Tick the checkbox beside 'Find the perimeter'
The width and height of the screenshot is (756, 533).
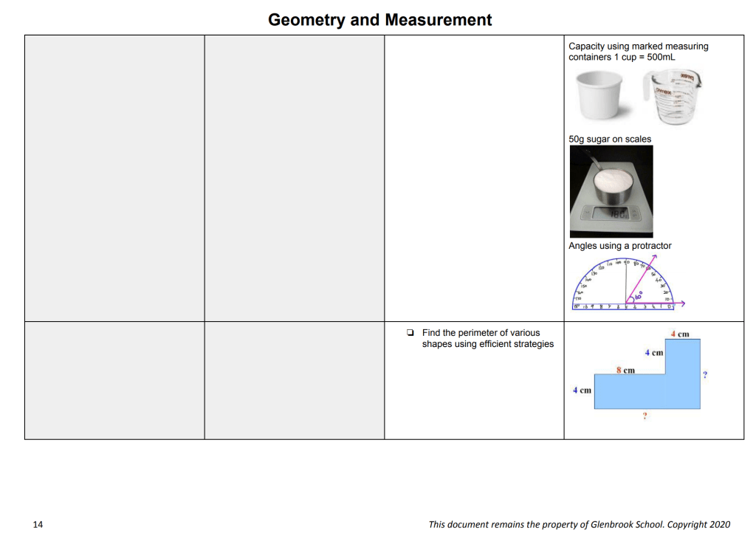pos(410,333)
